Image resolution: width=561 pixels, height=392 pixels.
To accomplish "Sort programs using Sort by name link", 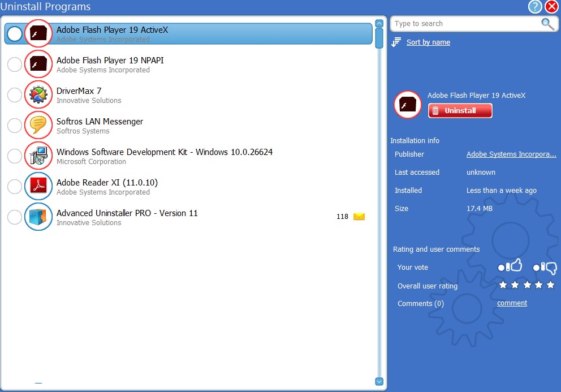I will click(x=428, y=42).
